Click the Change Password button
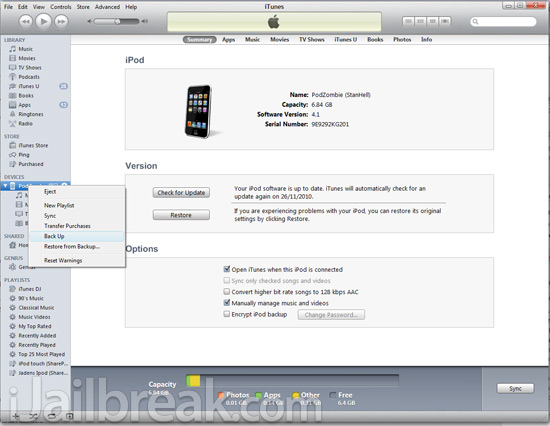Image resolution: width=550 pixels, height=426 pixels. pos(331,315)
